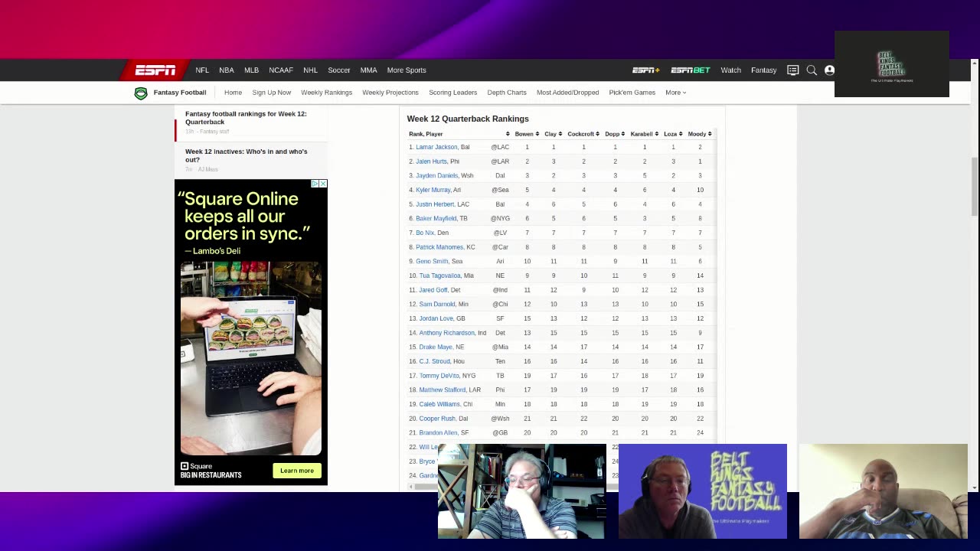
Task: Open C.J. Stroud player link
Action: point(434,361)
